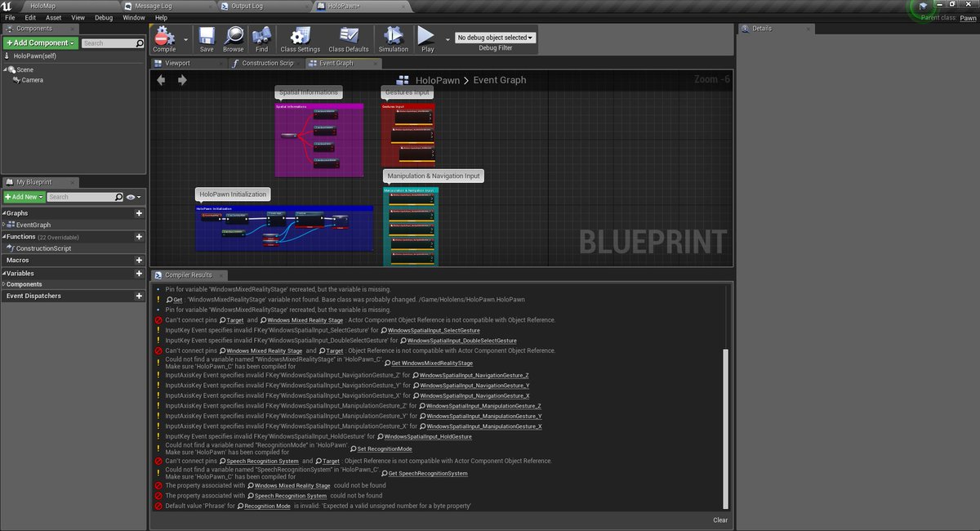
Task: Expand the EventGraph entry
Action: pyautogui.click(x=5, y=225)
